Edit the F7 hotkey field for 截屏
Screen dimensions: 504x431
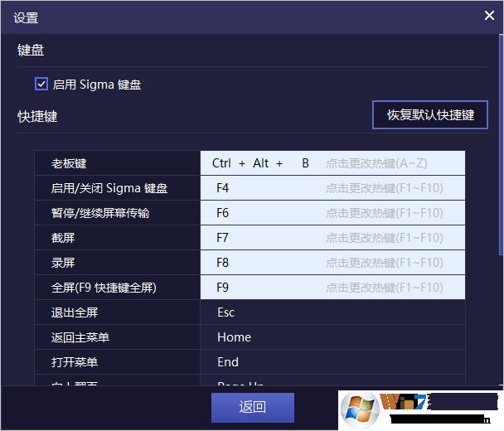tap(332, 238)
